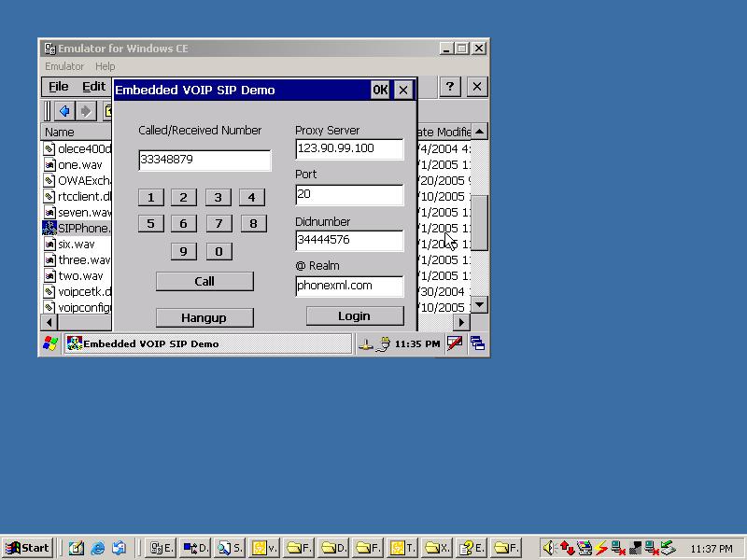Select the three.wav file

pyautogui.click(x=78, y=260)
